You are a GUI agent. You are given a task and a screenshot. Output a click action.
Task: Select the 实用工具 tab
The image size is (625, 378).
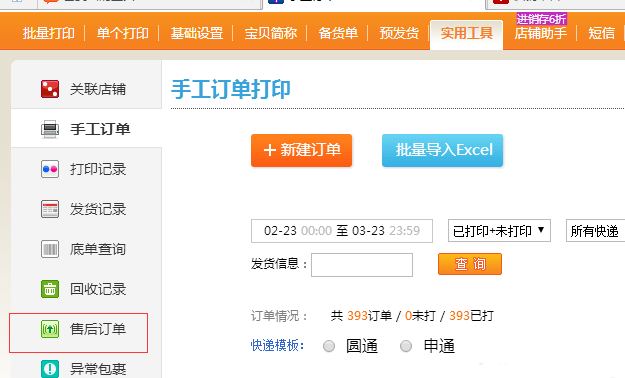(466, 34)
